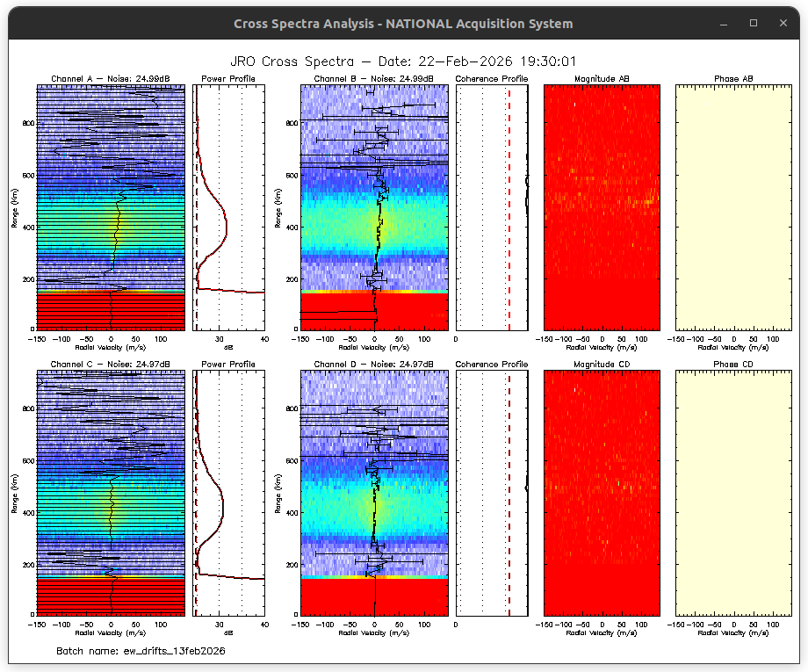This screenshot has height=672, width=808.
Task: Select the Channel B spectra plot
Action: 374,207
